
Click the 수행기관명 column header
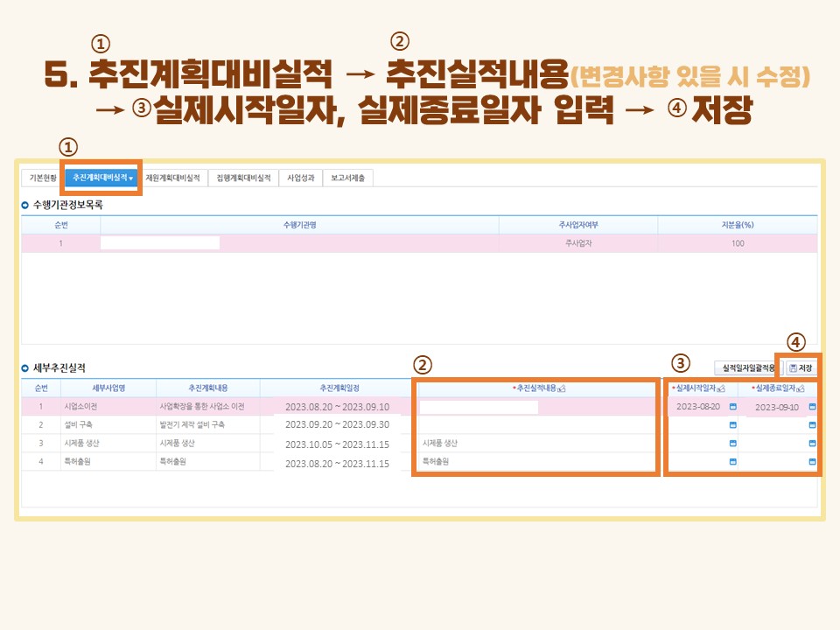pos(299,225)
